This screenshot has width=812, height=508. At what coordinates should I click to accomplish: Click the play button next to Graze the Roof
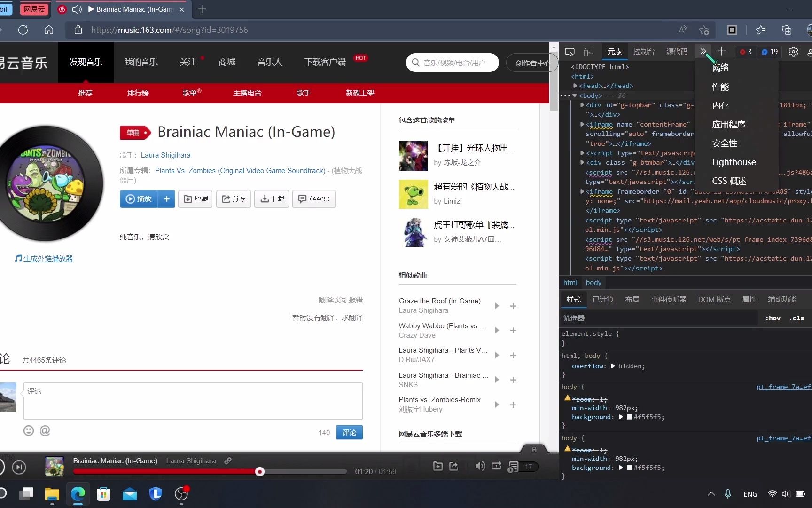497,306
